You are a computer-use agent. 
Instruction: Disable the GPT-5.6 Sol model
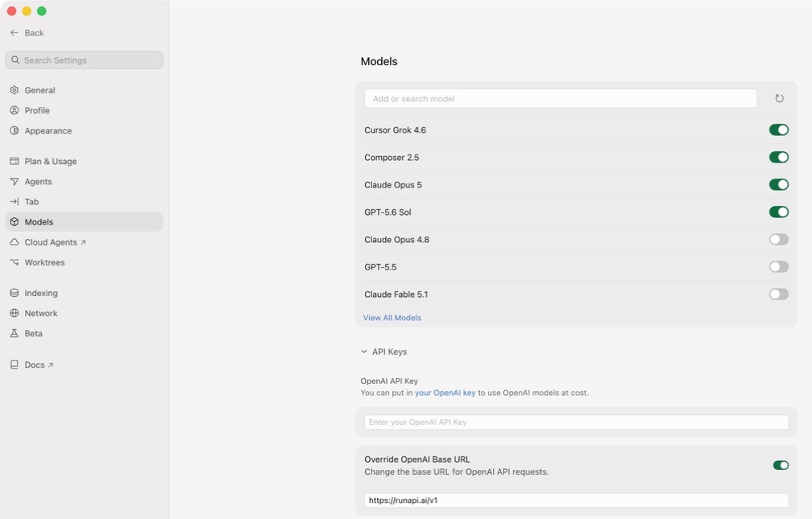[779, 212]
